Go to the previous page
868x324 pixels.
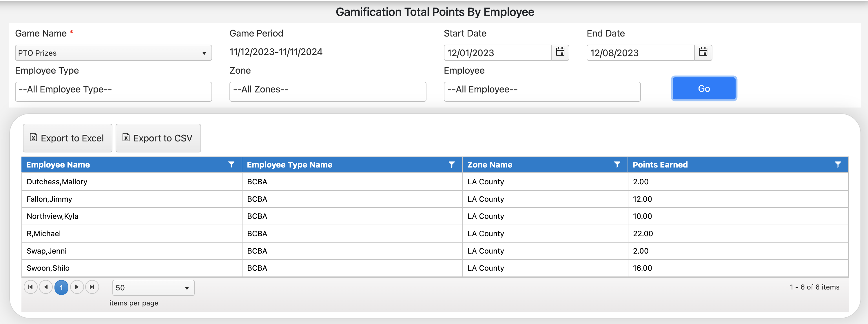(x=46, y=287)
